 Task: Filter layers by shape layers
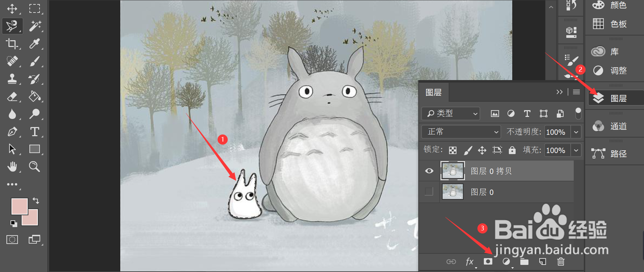(543, 114)
